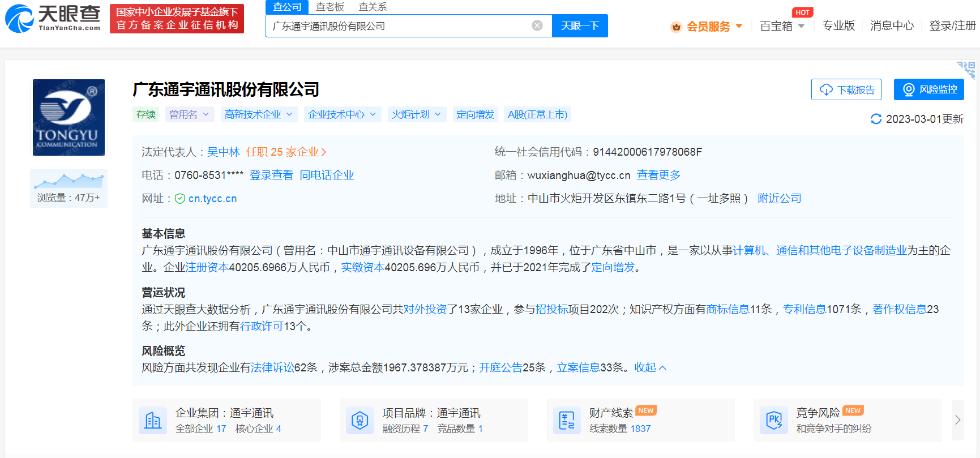Click the 风险监控 button
The image size is (980, 458).
929,89
